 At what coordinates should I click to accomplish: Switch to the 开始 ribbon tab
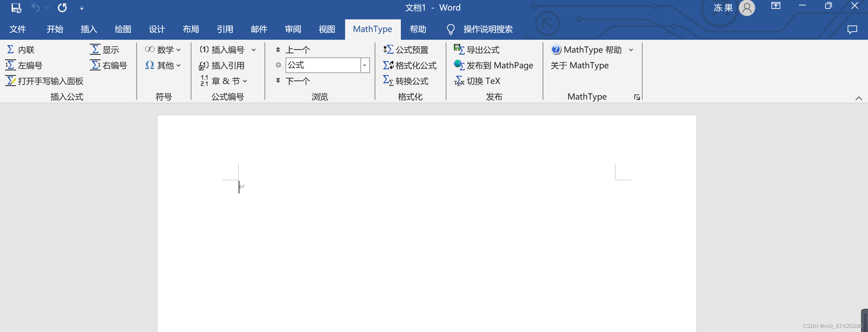(54, 29)
